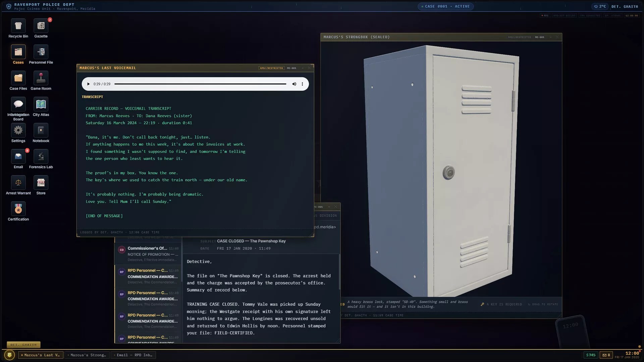644x362 pixels.
Task: Click the [END OF MESSAGE] line
Action: [104, 216]
